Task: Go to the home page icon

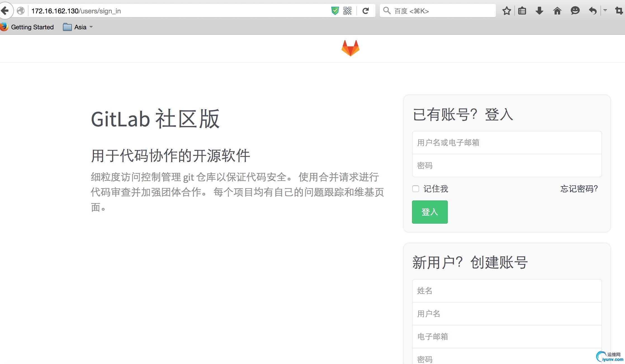Action: [557, 11]
